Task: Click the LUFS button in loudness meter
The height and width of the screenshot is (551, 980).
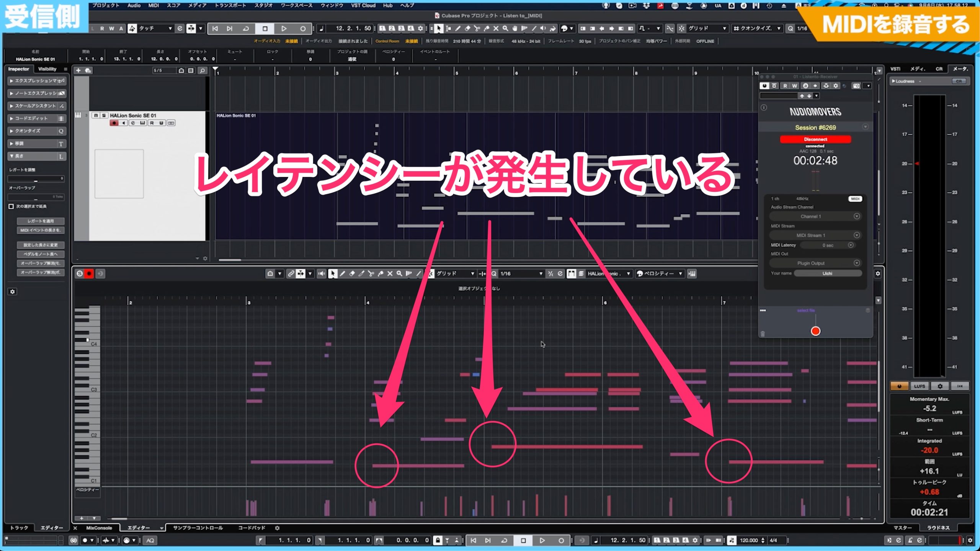Action: [x=920, y=386]
